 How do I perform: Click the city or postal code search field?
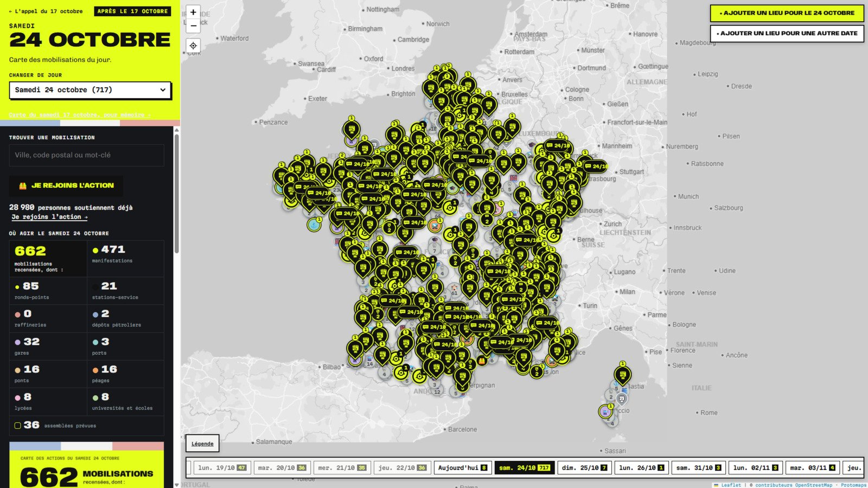[x=86, y=155]
